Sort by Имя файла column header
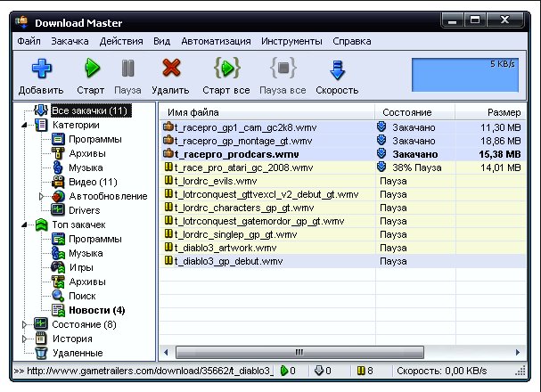 point(267,112)
